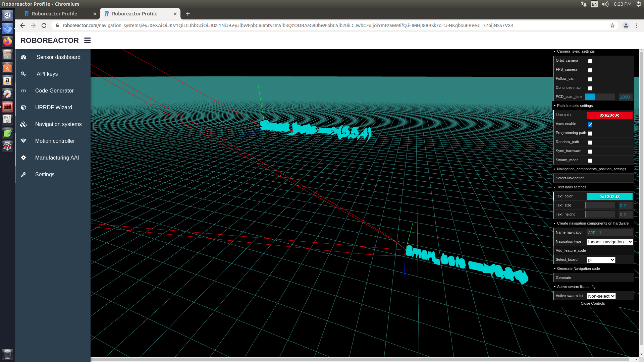Open Sensor dashboard from the sidebar
The image size is (644, 362).
tap(53, 57)
